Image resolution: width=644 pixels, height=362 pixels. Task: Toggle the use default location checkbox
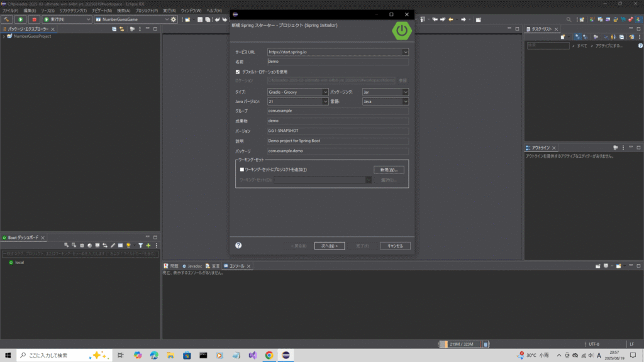(x=238, y=72)
